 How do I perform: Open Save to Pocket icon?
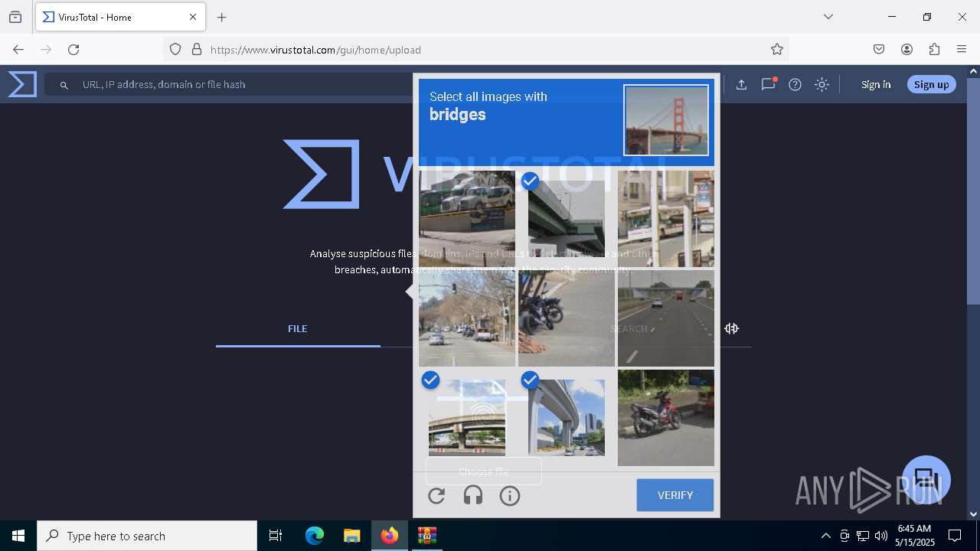click(879, 50)
